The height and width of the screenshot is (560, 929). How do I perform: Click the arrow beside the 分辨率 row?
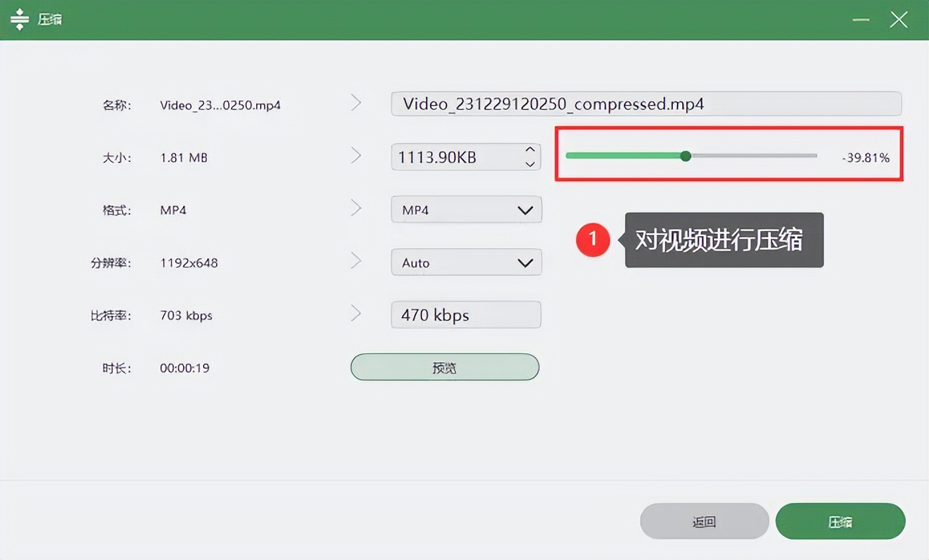coord(356,261)
